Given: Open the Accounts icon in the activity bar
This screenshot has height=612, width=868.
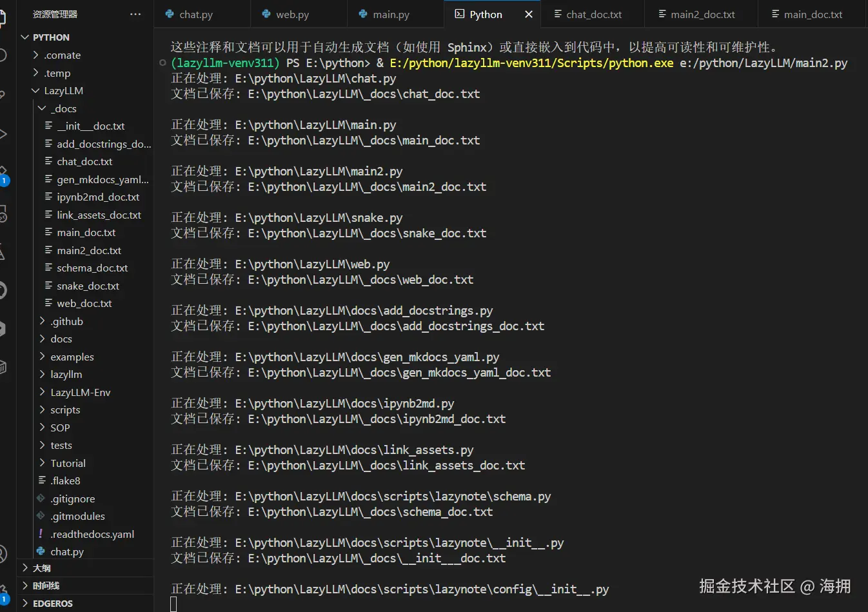Looking at the screenshot, I should (2, 553).
